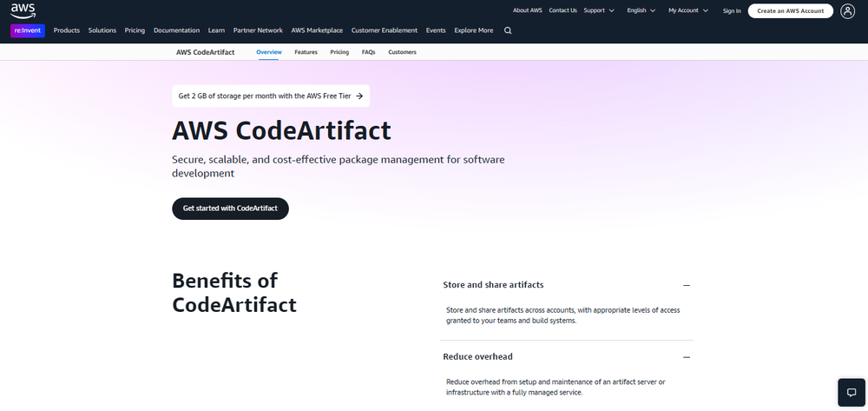Open the Customer Enablement menu
This screenshot has width=868, height=411.
click(x=385, y=30)
